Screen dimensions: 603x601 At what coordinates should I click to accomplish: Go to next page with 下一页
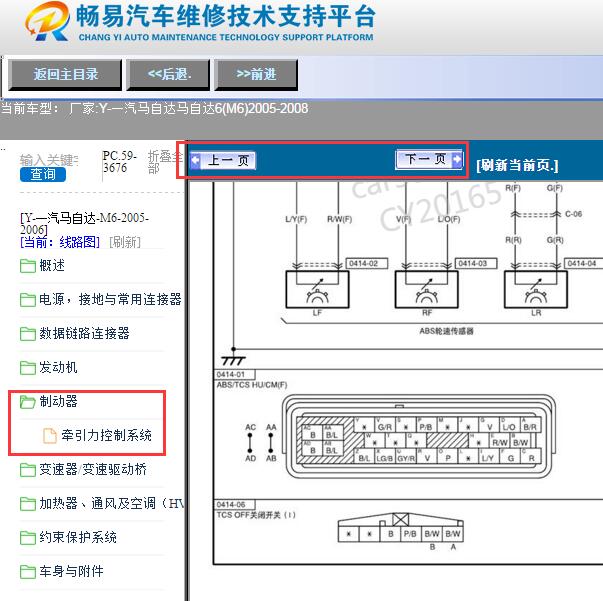[x=429, y=159]
